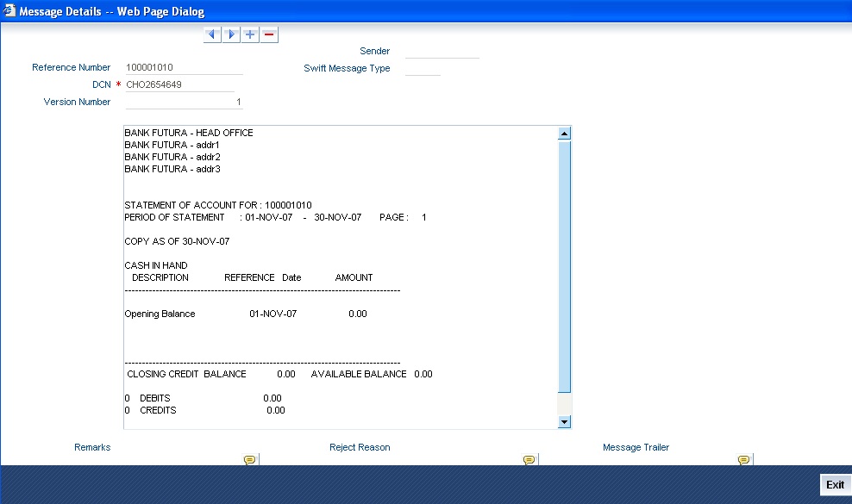Click 'BANK FUTURA - addr2' line
This screenshot has width=852, height=504.
tap(172, 157)
